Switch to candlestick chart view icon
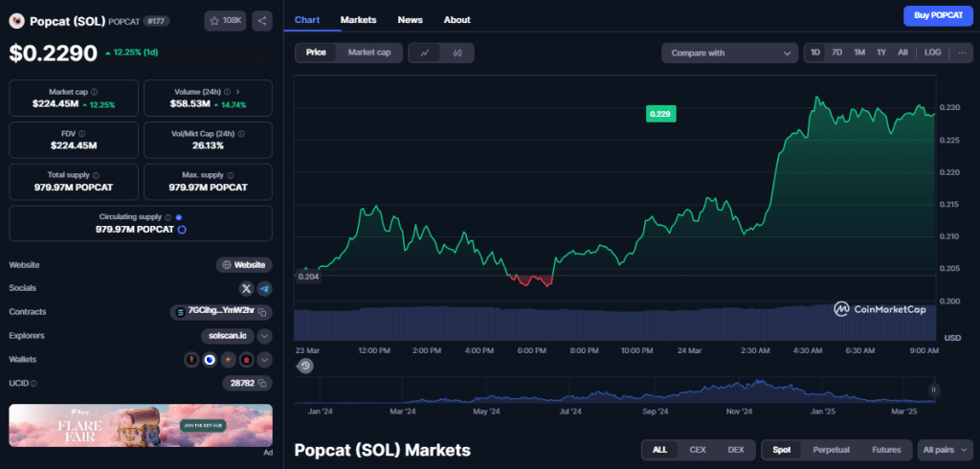The width and height of the screenshot is (980, 469). point(457,54)
